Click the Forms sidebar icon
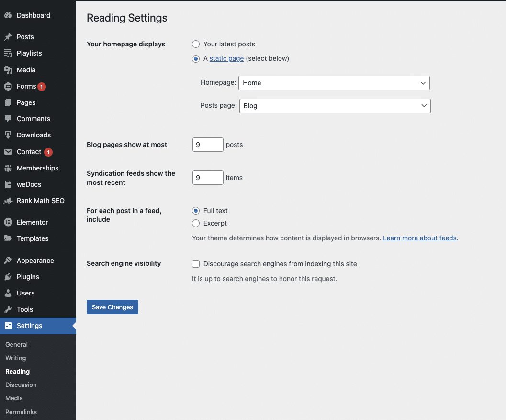Viewport: 506px width, 420px height. pyautogui.click(x=8, y=86)
